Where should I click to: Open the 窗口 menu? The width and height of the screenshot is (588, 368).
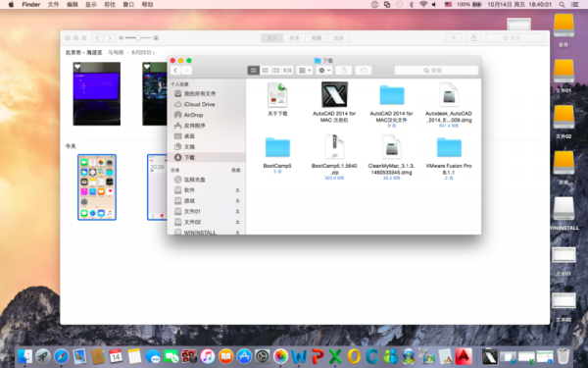pyautogui.click(x=128, y=5)
